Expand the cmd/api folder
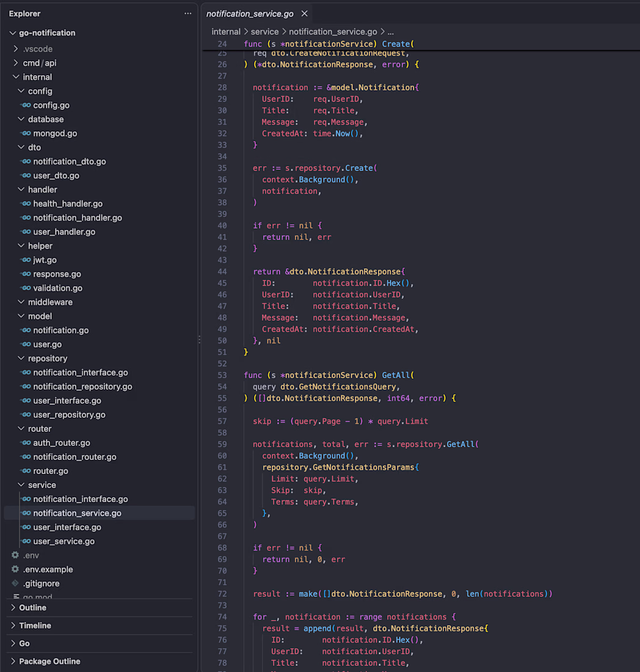640x672 pixels. tap(16, 63)
